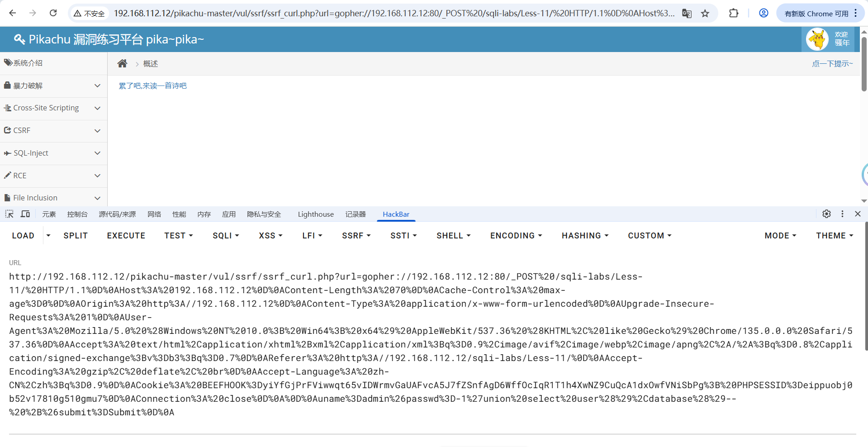Click the HackBar LOAD button
Screen dimensions: 868x447
coord(23,236)
